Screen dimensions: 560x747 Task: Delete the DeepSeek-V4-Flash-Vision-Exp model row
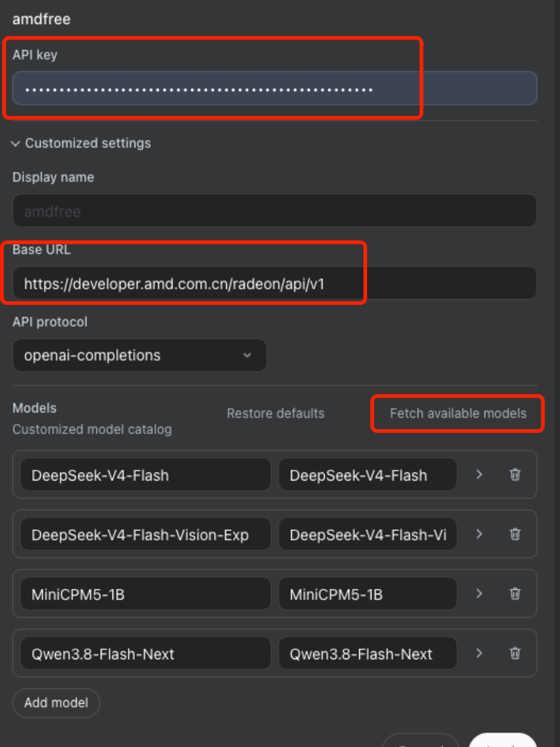(515, 534)
